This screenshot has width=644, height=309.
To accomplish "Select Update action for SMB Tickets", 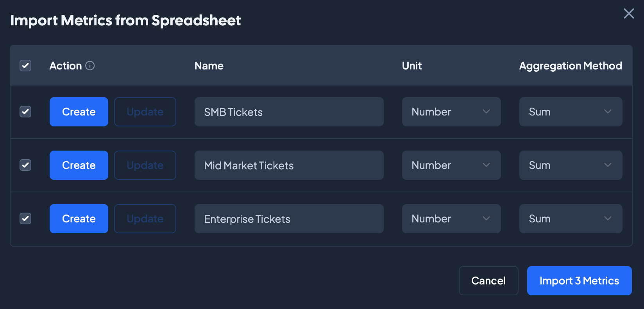I will coord(145,112).
